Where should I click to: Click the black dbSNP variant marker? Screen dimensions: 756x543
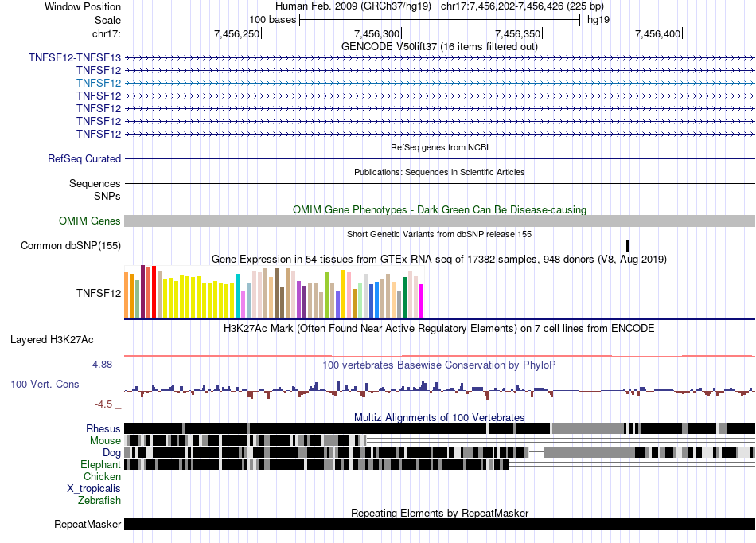tap(627, 245)
